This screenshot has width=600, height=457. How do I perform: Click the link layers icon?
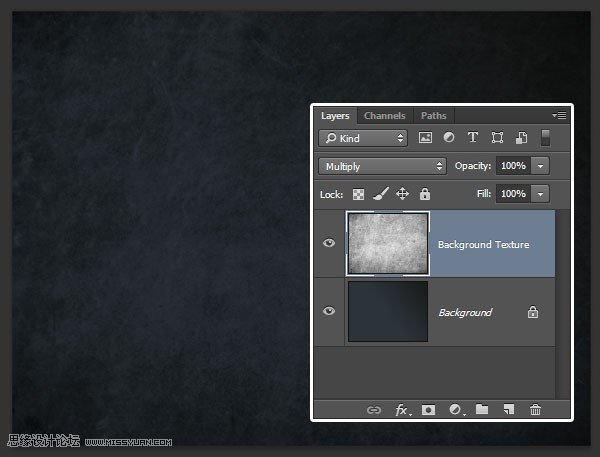pos(374,410)
